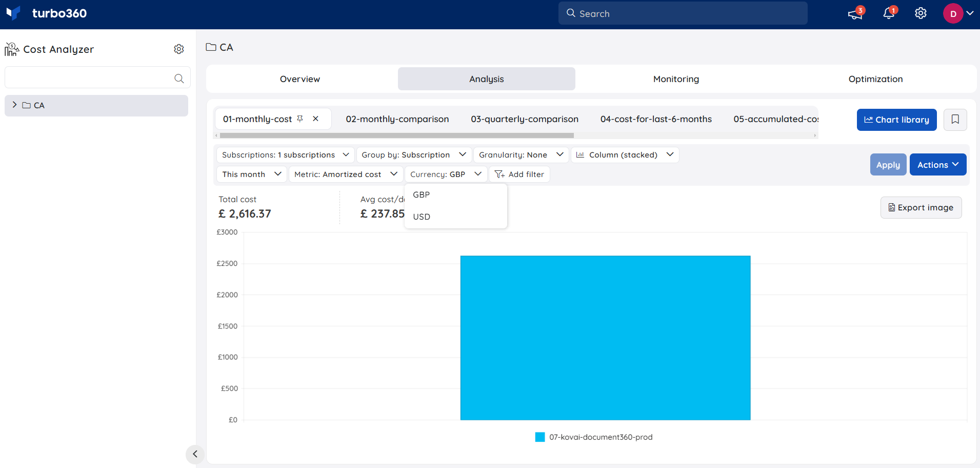
Task: Click the bookmark icon button
Action: click(955, 120)
